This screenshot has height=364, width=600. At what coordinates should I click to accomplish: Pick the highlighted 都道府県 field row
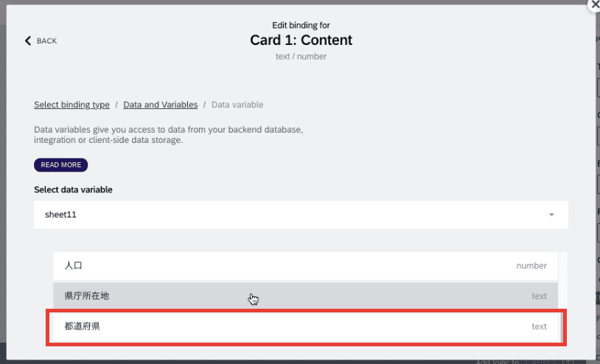coord(305,326)
